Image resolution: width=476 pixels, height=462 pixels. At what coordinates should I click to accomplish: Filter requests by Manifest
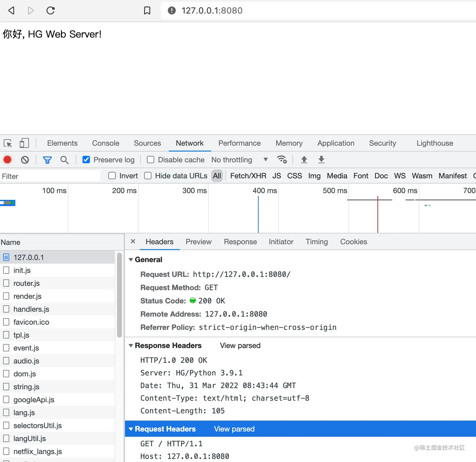(453, 176)
